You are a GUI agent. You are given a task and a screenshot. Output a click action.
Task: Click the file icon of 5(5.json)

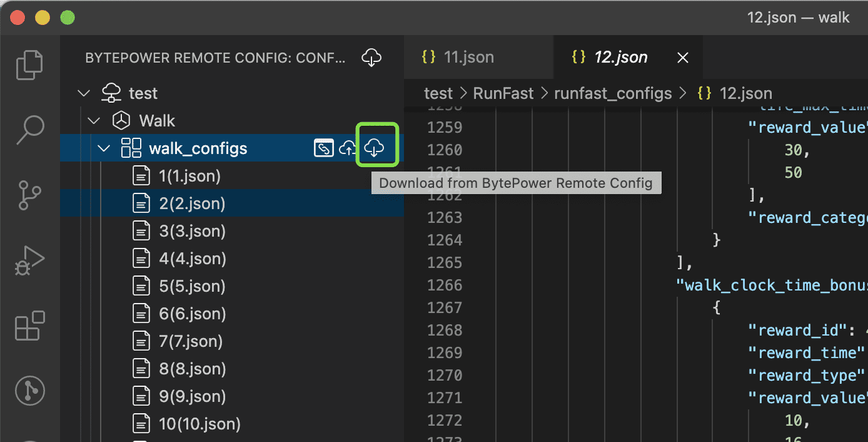142,286
